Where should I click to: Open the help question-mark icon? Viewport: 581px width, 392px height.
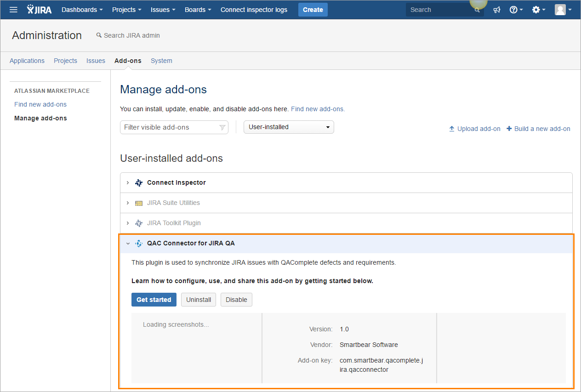point(514,9)
